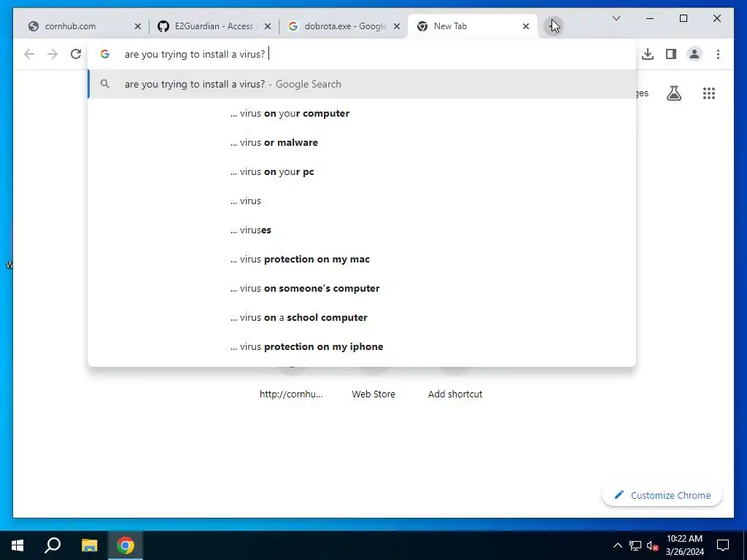Open the muted volume tray icon
Viewport: 747px width, 560px height.
tap(653, 545)
